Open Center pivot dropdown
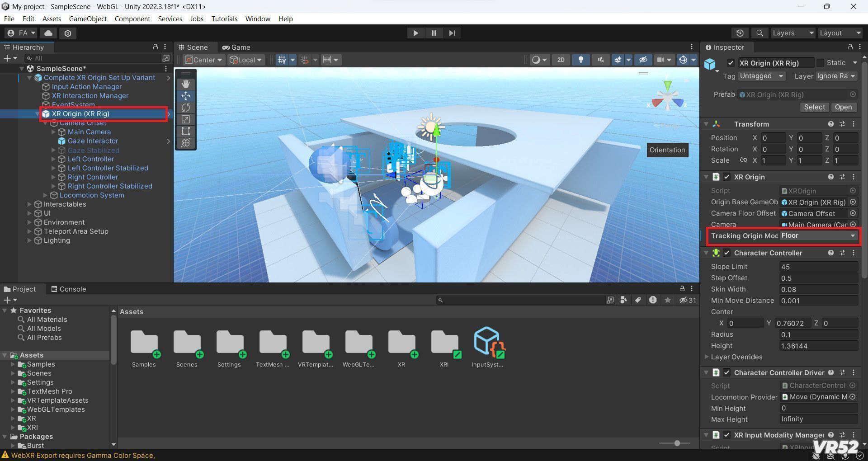The width and height of the screenshot is (868, 461). [204, 60]
